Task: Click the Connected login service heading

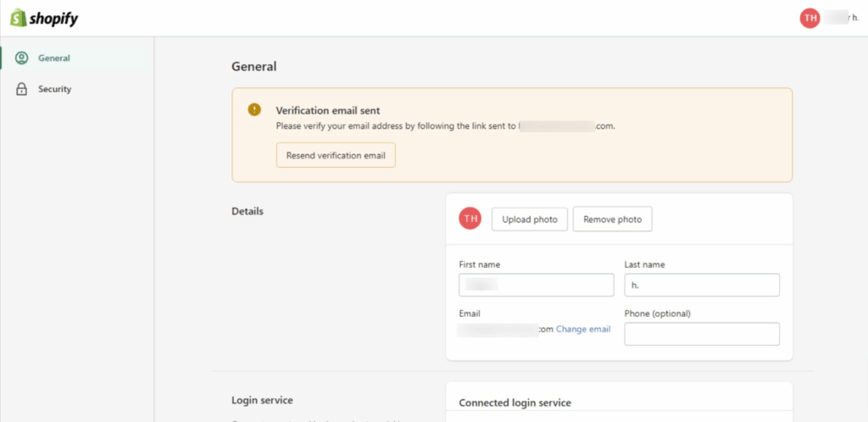Action: coord(515,403)
